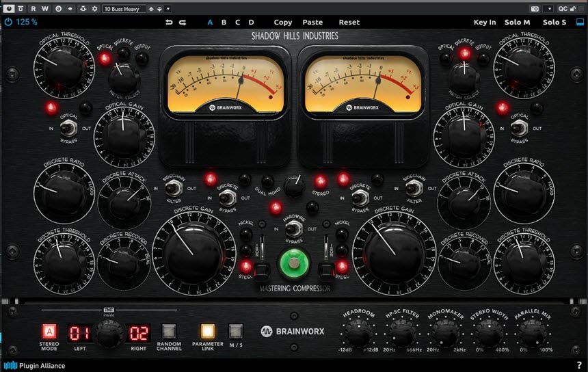Viewport: 588px width, 372px height.
Task: Open the dropdown arrow next to camera icon
Action: point(550,9)
